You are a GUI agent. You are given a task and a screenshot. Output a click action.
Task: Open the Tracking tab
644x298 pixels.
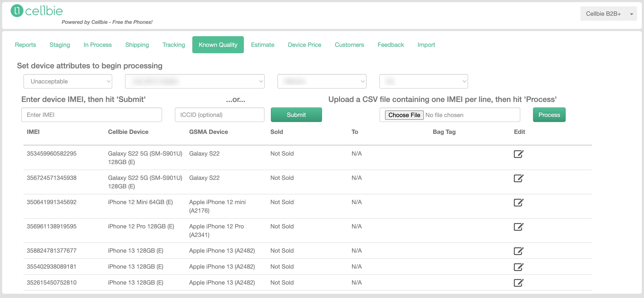(174, 45)
